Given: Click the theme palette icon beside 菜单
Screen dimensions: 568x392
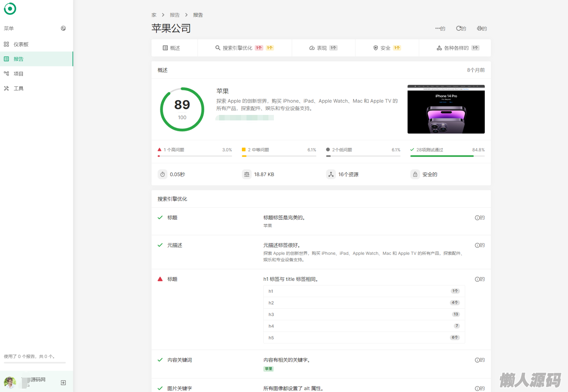Looking at the screenshot, I should pyautogui.click(x=63, y=28).
